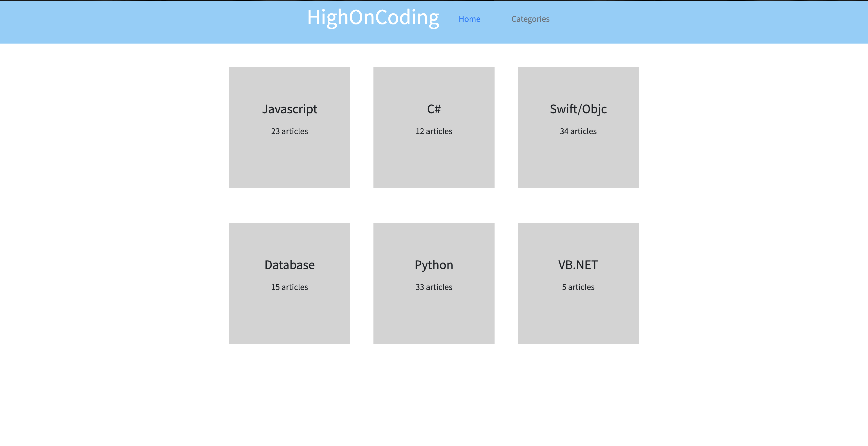Click the Javascript heading text
Screen dimensions: 868x446
point(289,109)
